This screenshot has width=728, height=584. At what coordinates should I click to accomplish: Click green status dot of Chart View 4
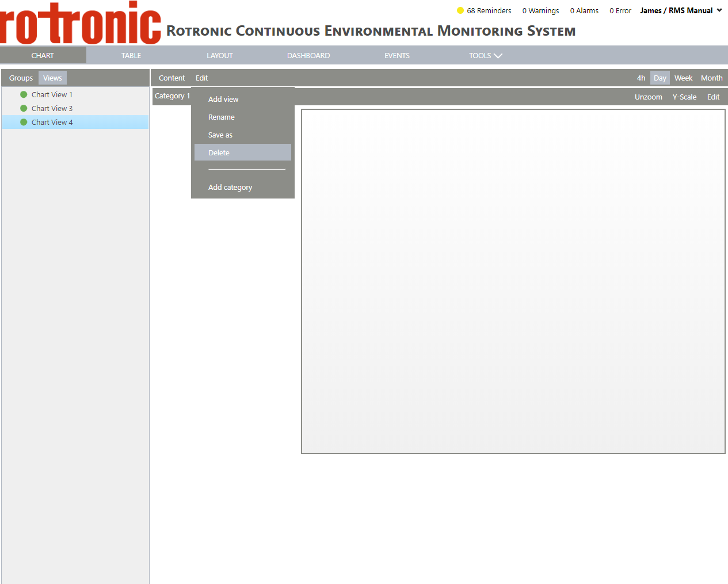point(24,122)
